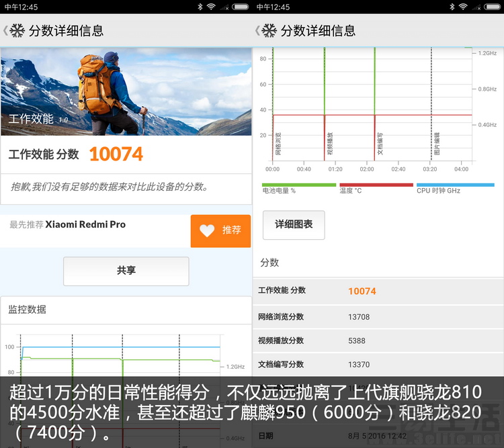The height and width of the screenshot is (448, 504).
Task: Tap the 视频播放 marker on right chart
Action: [330, 144]
